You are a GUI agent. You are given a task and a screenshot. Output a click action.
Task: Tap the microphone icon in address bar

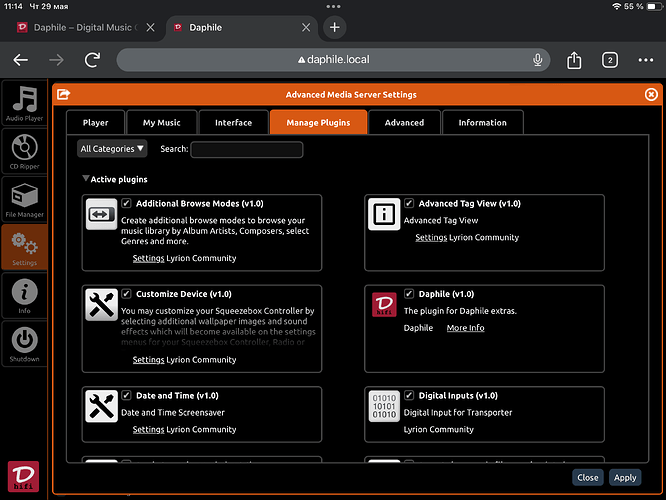[538, 60]
